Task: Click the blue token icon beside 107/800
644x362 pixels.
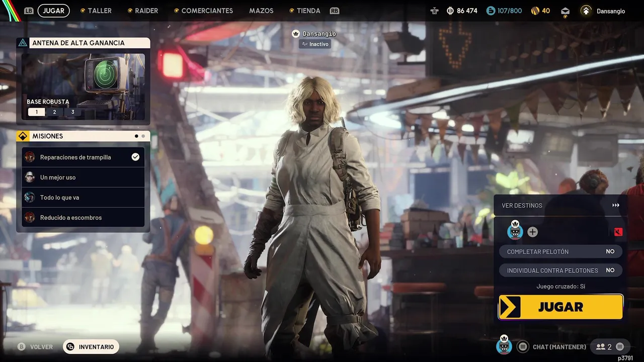Action: (x=491, y=11)
